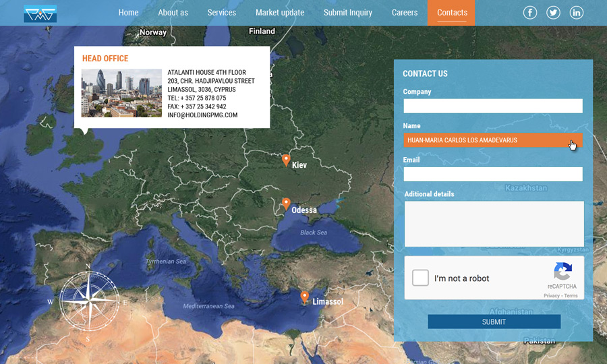Open the Careers menu item
Screen dimensions: 607x364
coord(404,13)
